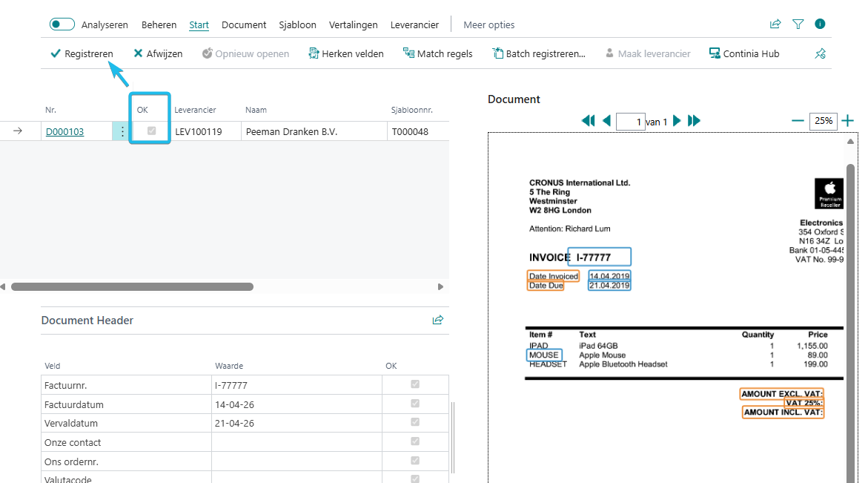This screenshot has height=483, width=868.
Task: Click the information icon top right
Action: point(820,24)
